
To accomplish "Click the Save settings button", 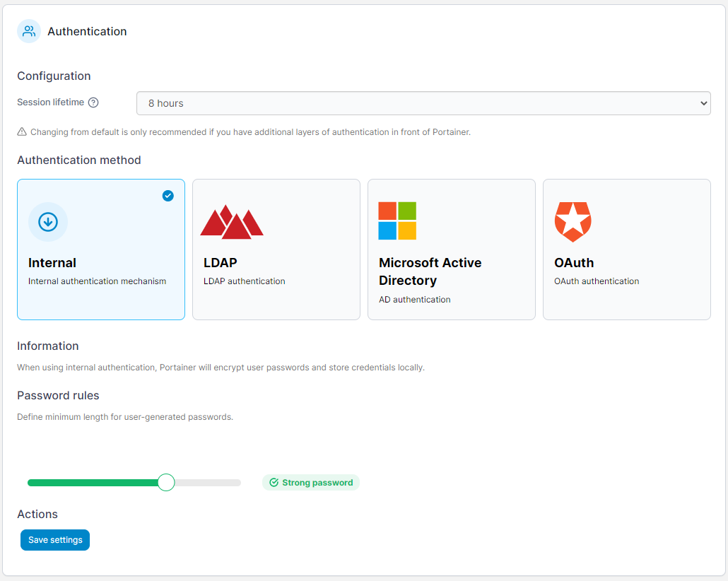I will click(x=54, y=539).
